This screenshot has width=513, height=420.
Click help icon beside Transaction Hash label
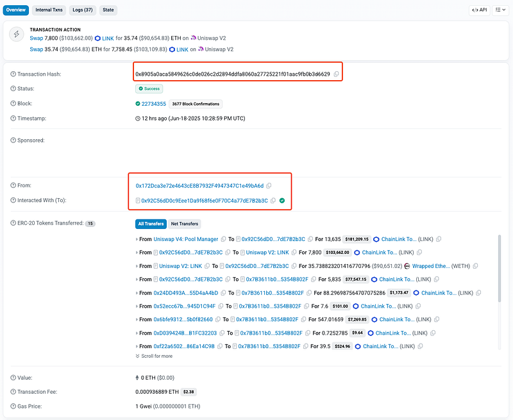coord(13,74)
